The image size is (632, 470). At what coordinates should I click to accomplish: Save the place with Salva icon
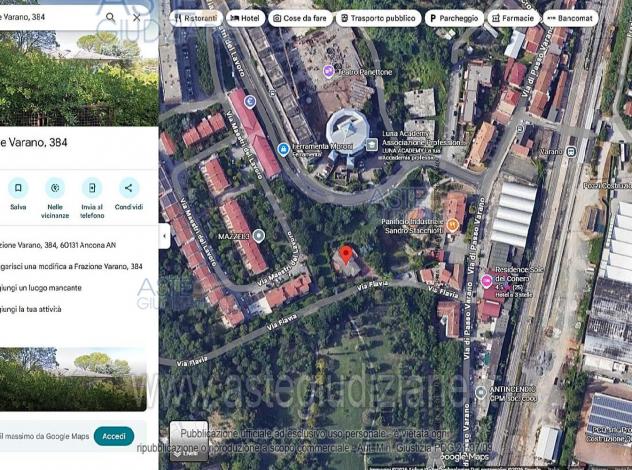pyautogui.click(x=18, y=188)
